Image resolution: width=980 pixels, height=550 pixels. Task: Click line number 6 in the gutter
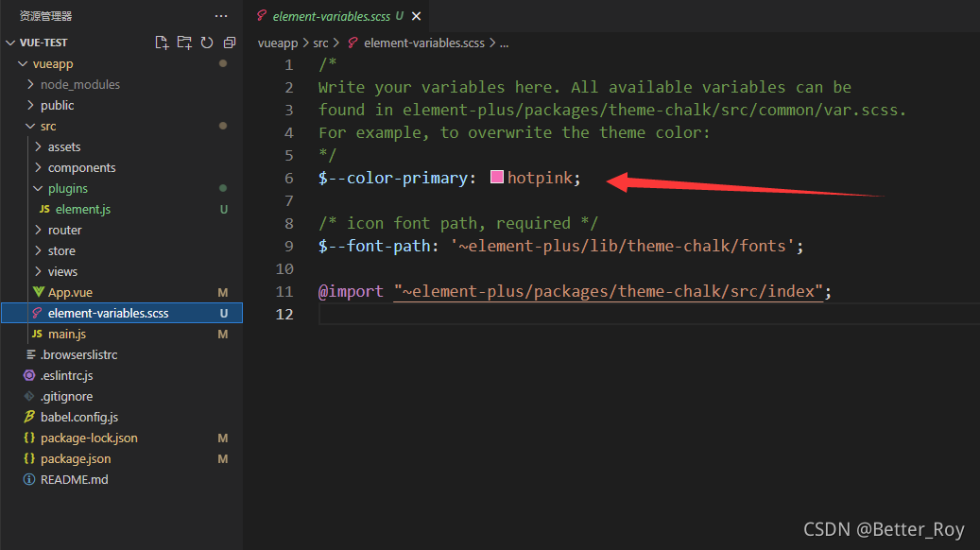point(289,178)
